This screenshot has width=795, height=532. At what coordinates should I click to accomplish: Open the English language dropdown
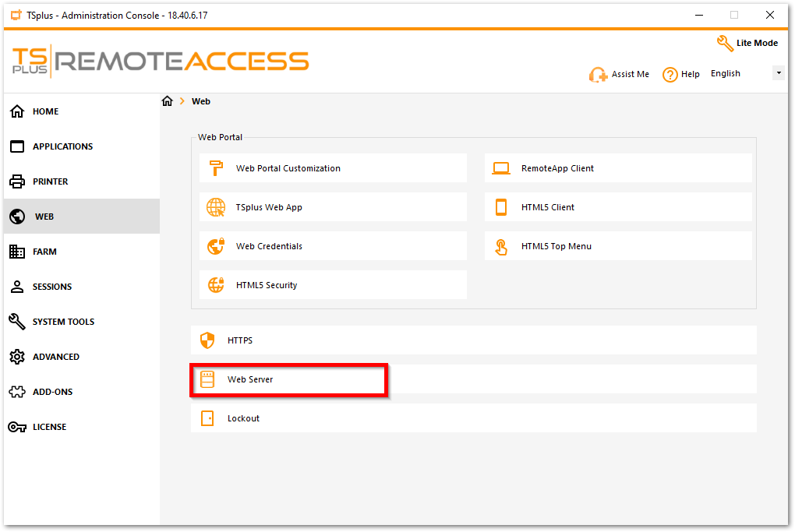coord(747,73)
